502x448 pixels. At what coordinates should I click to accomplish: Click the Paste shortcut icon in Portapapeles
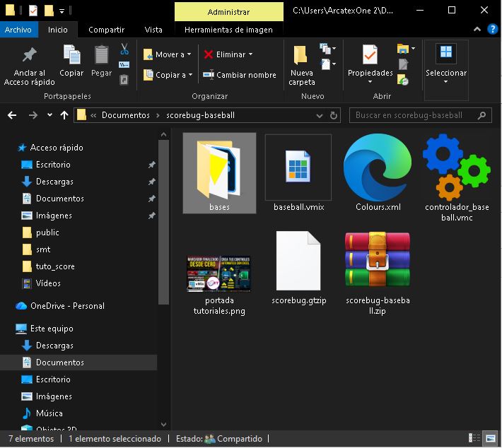pyautogui.click(x=124, y=79)
